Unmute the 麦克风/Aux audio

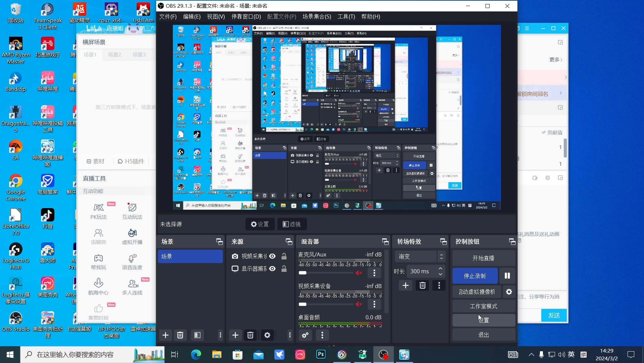[x=358, y=273]
